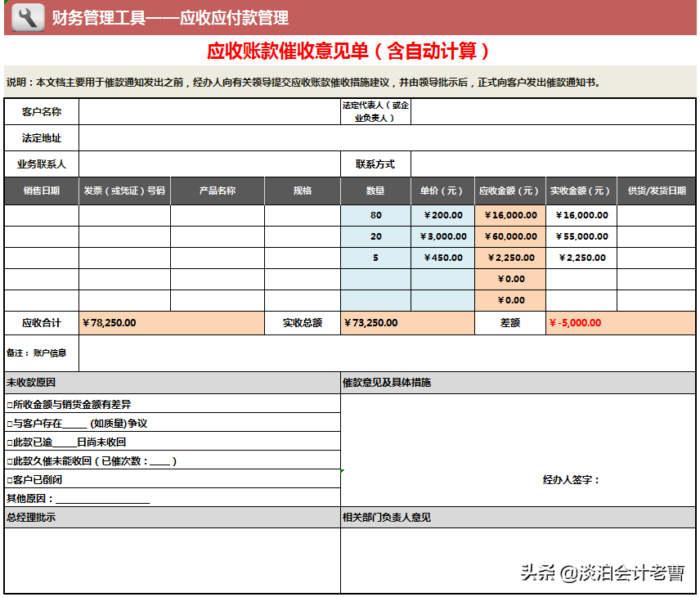Image resolution: width=700 pixels, height=597 pixels.
Task: Select the 业务联系人 entry cell
Action: click(x=204, y=164)
